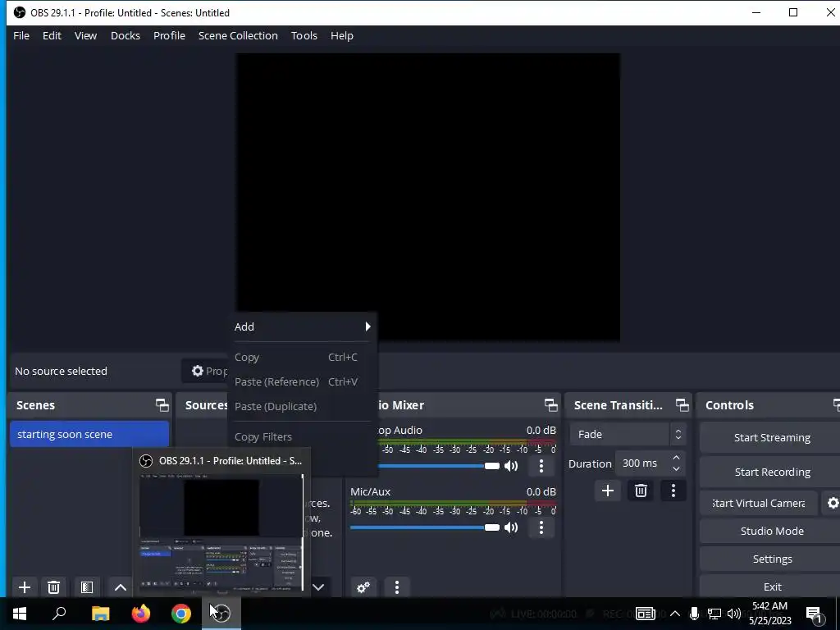Open transition properties three-dot menu
The width and height of the screenshot is (840, 630).
673,491
